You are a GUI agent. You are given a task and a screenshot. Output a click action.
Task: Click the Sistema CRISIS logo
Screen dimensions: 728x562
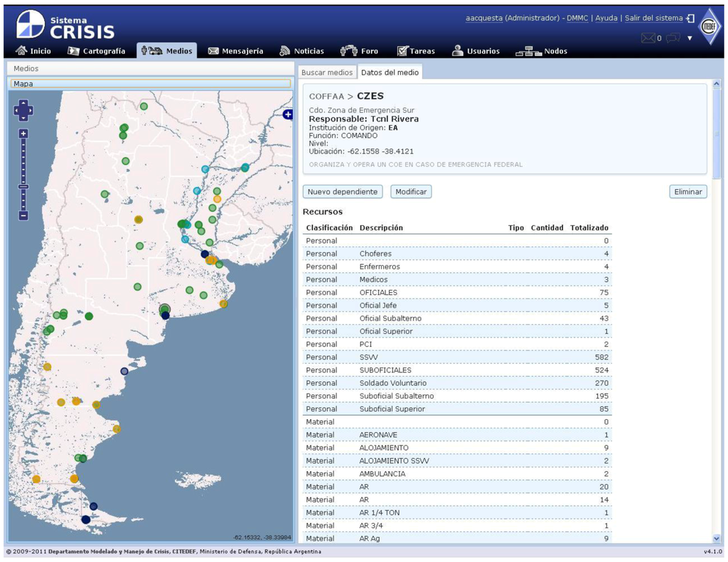coord(65,26)
